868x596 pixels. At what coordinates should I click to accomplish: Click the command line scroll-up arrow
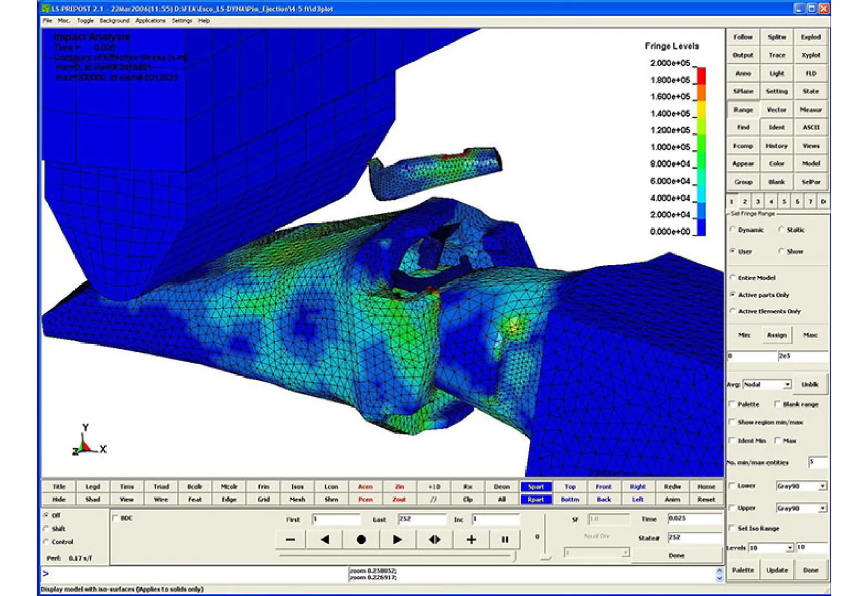click(x=719, y=570)
